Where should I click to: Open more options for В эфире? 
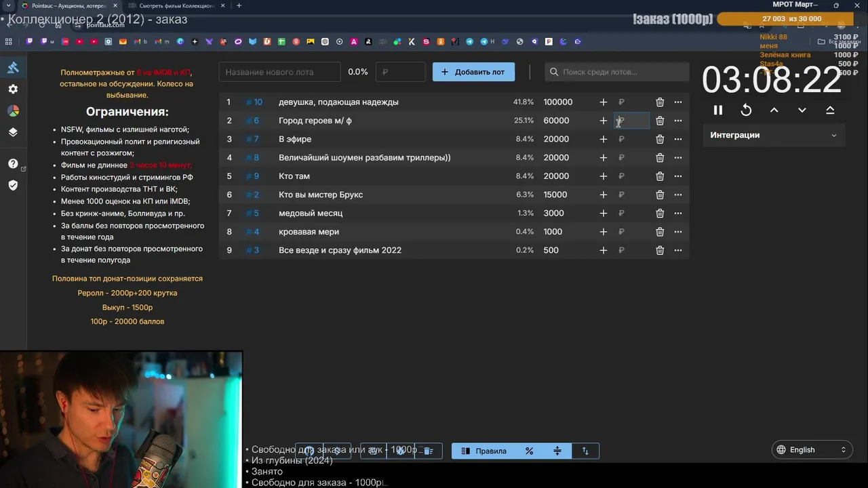678,139
